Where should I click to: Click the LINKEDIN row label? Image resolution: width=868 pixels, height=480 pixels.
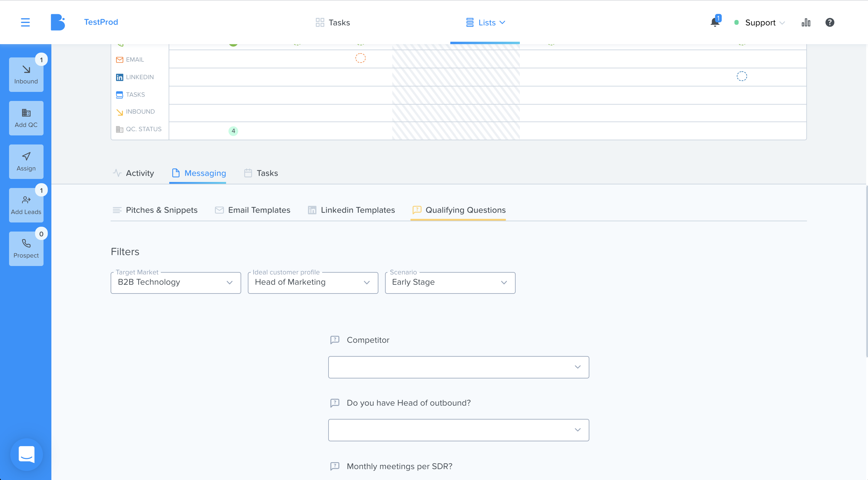pos(140,77)
